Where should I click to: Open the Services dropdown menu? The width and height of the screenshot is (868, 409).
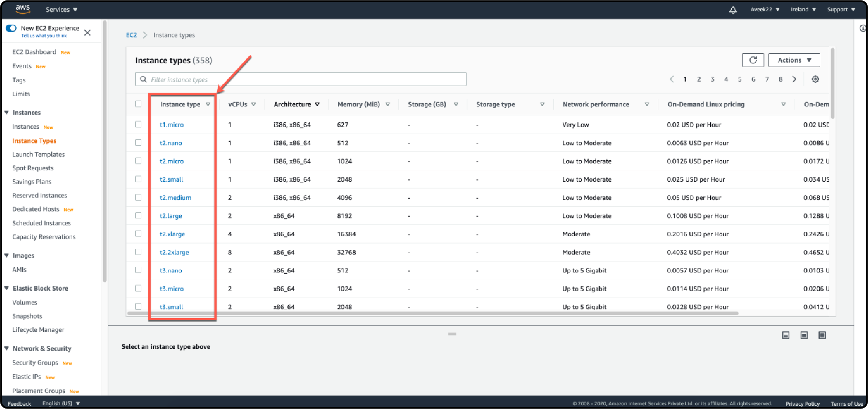click(x=61, y=10)
